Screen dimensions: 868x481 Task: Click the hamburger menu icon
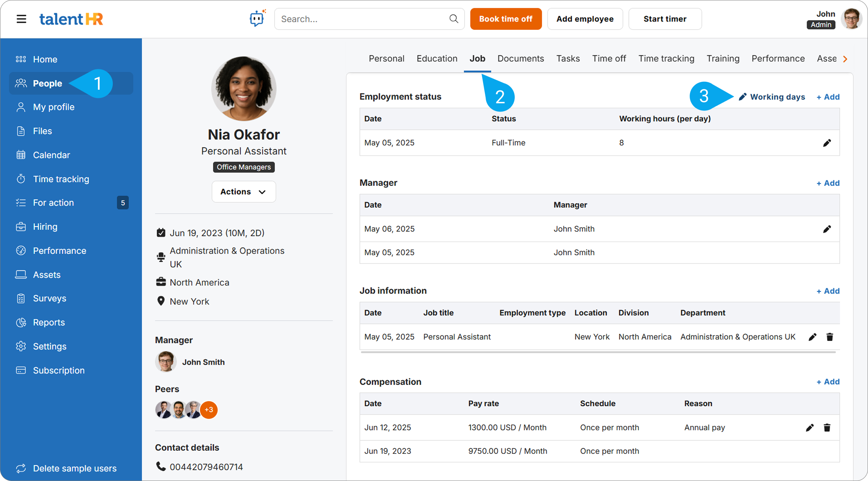[x=21, y=19]
